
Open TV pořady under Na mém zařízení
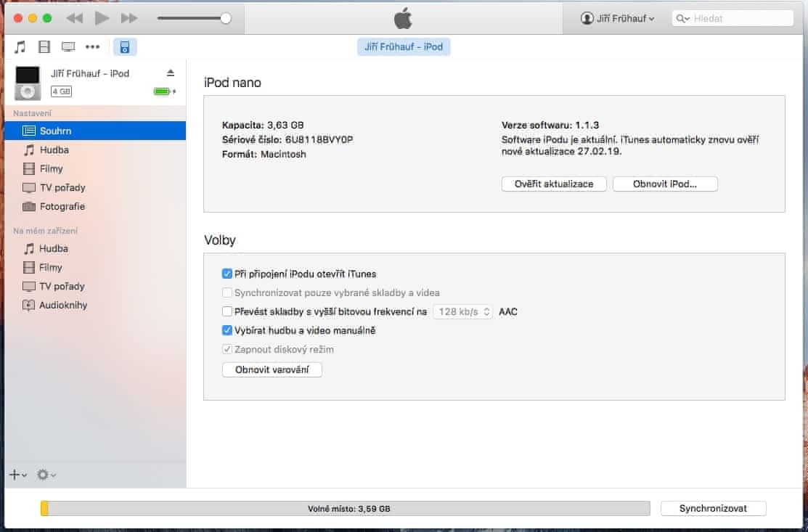[95, 287]
